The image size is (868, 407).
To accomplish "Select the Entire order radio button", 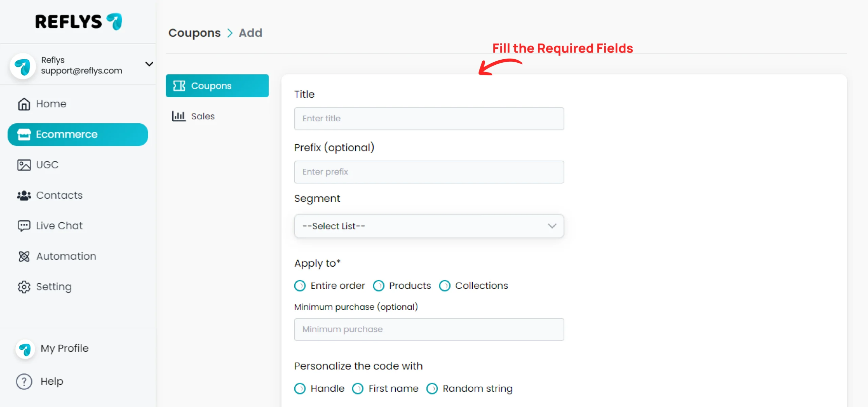I will (x=300, y=286).
